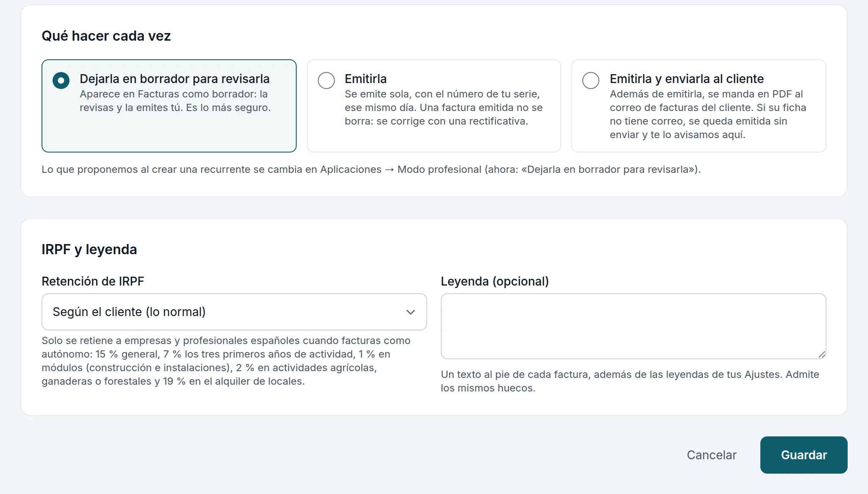Click the 'Aparece en Facturas como borrador' description
Screen dimensions: 868x494
click(x=175, y=101)
